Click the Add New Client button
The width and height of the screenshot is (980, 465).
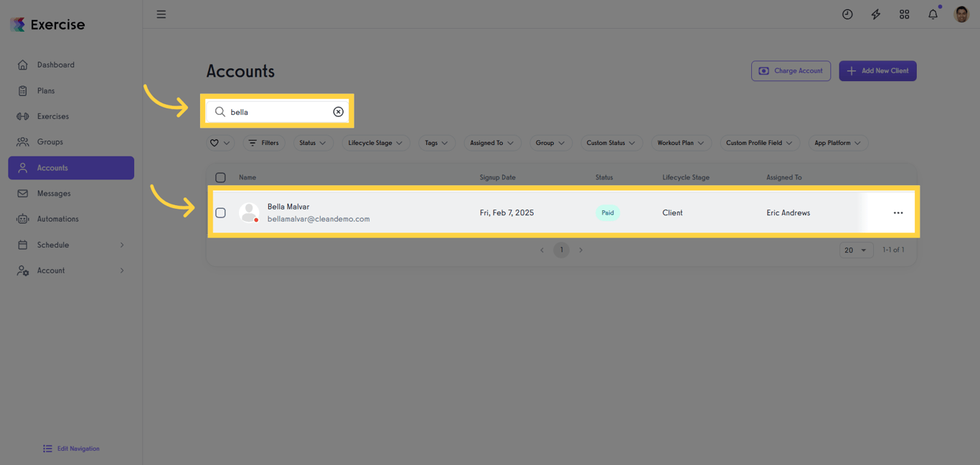coord(877,70)
